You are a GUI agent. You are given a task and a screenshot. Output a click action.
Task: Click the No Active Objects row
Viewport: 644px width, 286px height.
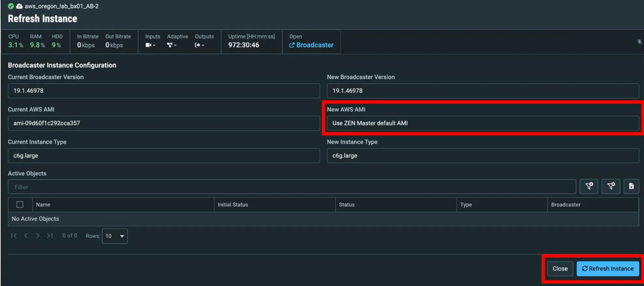tap(323, 219)
